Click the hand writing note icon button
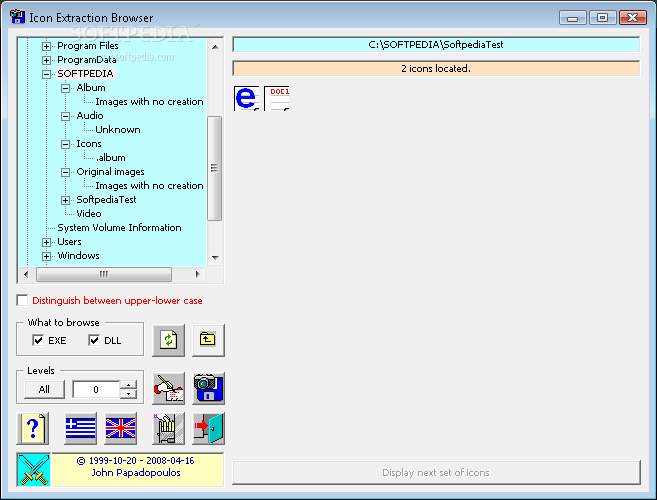 [x=168, y=389]
